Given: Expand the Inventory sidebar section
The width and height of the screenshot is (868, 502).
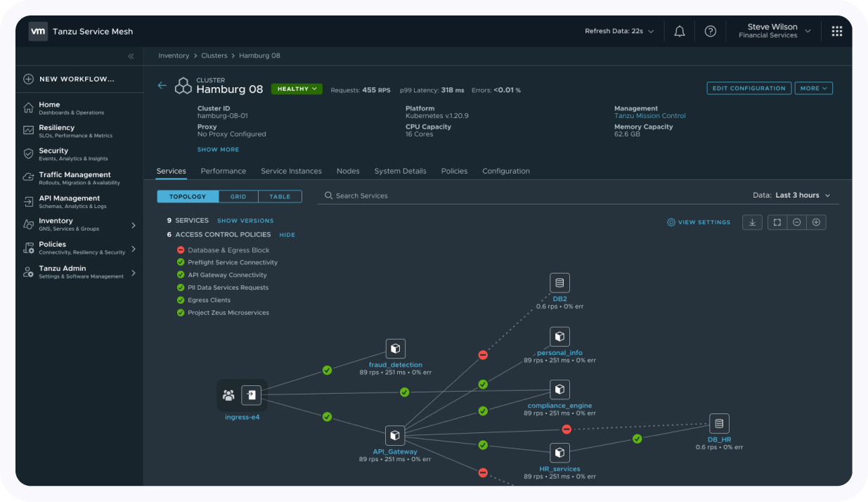Looking at the screenshot, I should 134,225.
